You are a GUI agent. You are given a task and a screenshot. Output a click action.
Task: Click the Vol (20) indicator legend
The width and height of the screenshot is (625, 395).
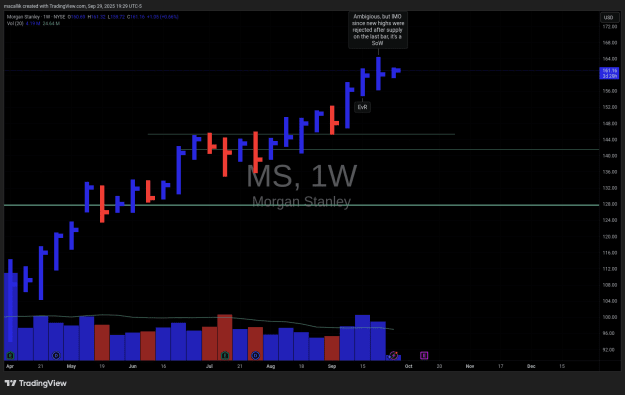click(16, 24)
